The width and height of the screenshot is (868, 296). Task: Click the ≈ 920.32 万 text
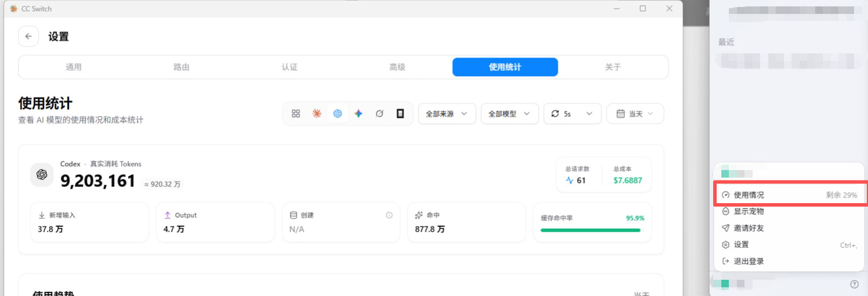click(x=162, y=184)
